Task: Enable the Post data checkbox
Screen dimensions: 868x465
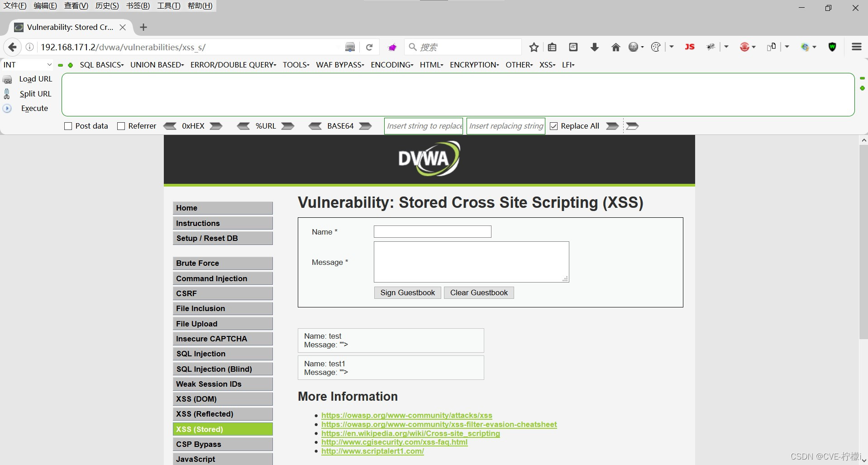Action: 68,126
